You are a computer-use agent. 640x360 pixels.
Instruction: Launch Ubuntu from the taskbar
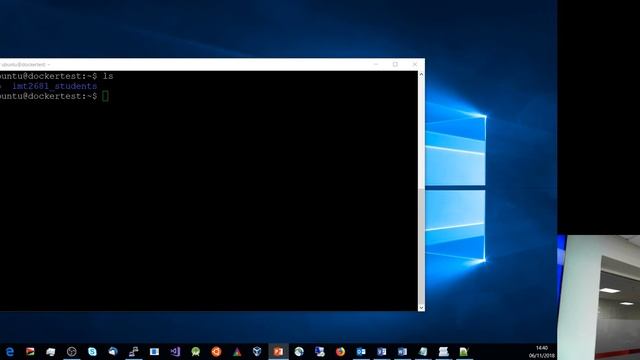pyautogui.click(x=216, y=351)
